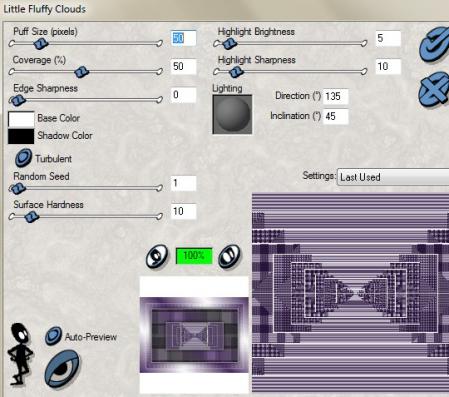449x397 pixels.
Task: Click the blue checkmark OK icon
Action: 434,44
